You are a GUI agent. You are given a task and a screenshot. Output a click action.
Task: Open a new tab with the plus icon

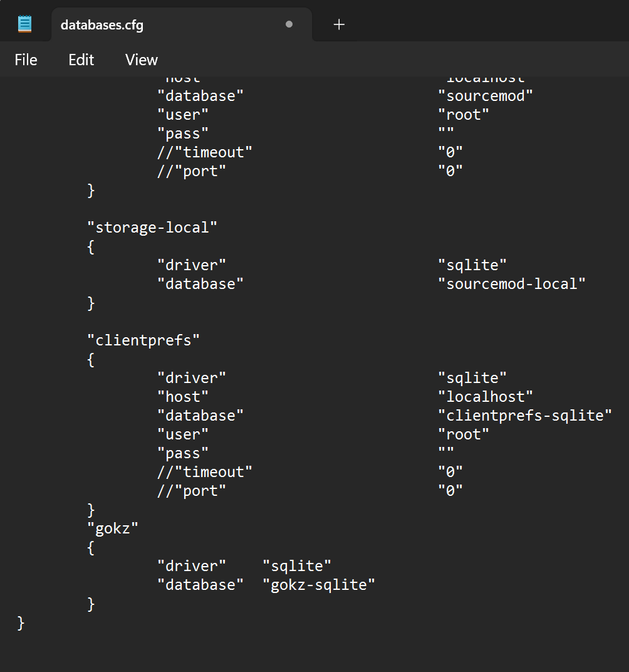click(338, 24)
